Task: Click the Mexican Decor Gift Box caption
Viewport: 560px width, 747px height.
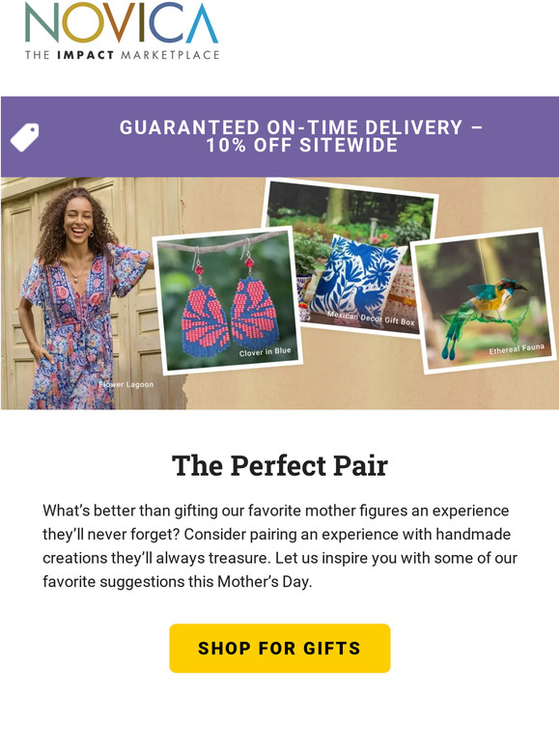Action: 371,318
